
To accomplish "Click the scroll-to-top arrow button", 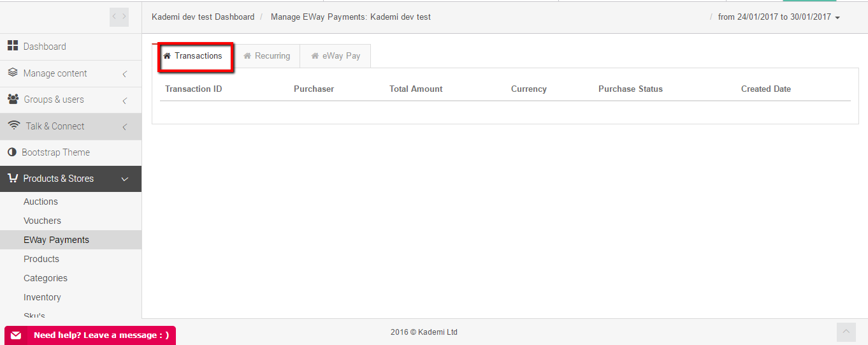I will (x=846, y=332).
